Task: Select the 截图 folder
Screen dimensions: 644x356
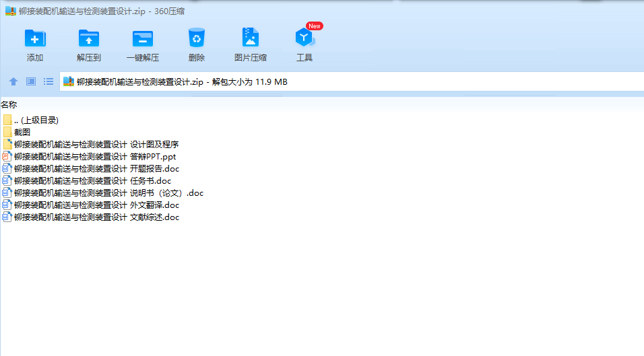Action: pyautogui.click(x=16, y=132)
